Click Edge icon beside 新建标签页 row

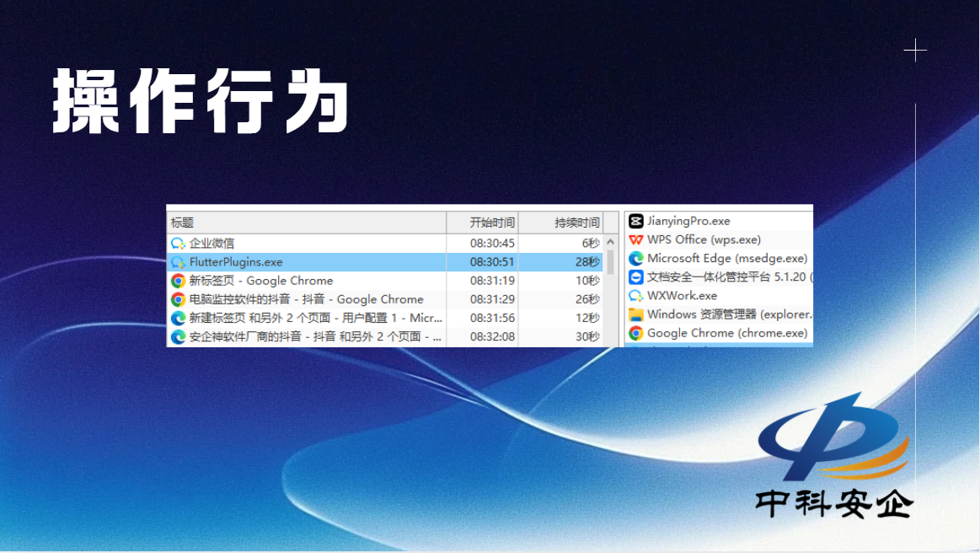click(178, 318)
